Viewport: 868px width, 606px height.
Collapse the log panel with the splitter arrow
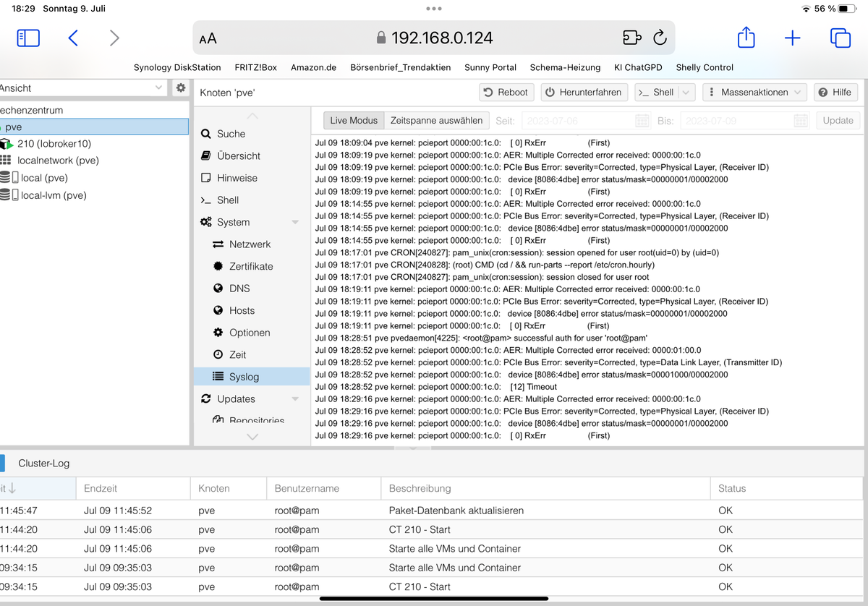(x=413, y=448)
